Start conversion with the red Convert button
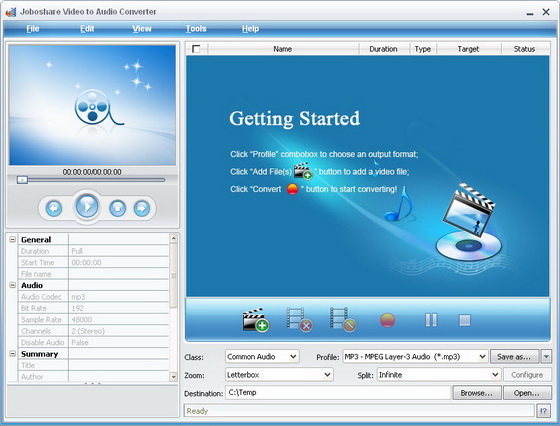 pyautogui.click(x=388, y=320)
